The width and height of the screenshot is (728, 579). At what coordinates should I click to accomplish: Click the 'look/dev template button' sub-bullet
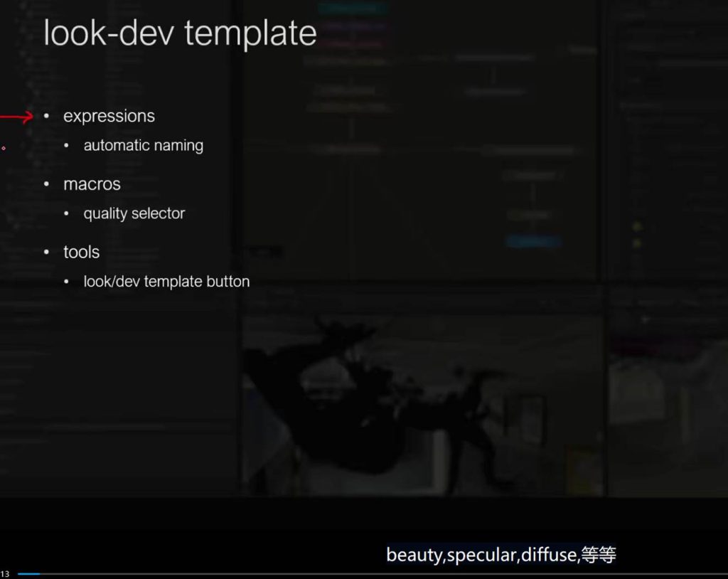[166, 282]
